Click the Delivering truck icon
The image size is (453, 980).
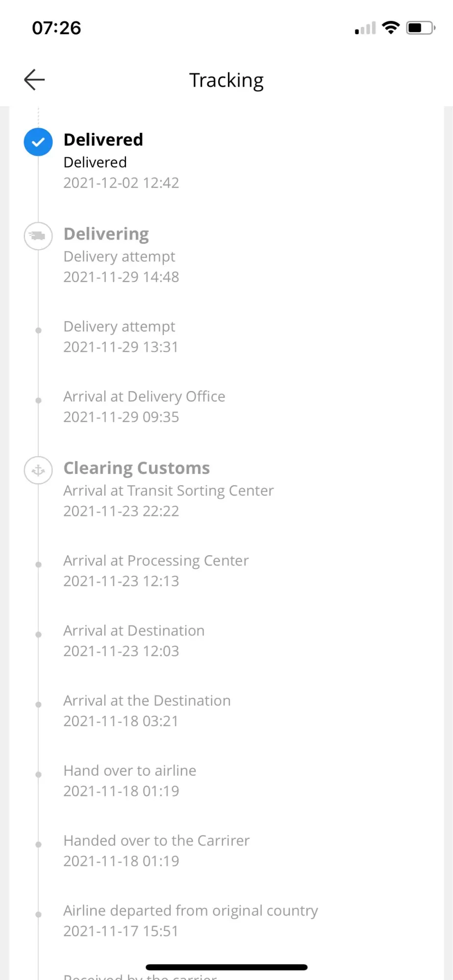(x=38, y=236)
